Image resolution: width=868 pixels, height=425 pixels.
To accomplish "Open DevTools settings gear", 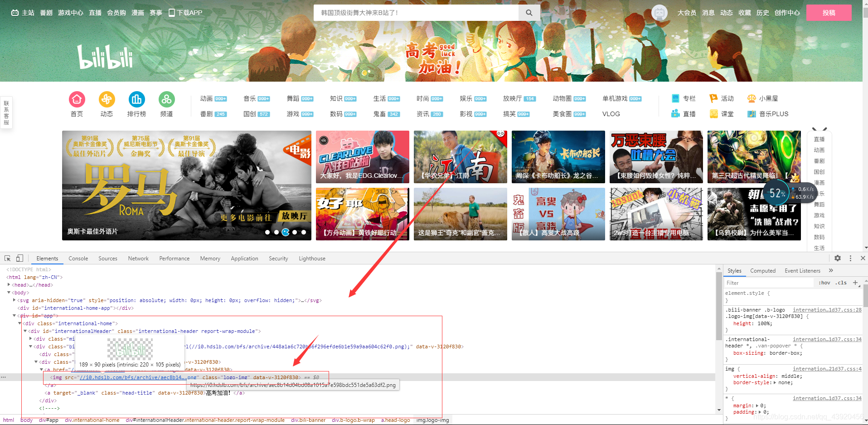I will pos(838,258).
